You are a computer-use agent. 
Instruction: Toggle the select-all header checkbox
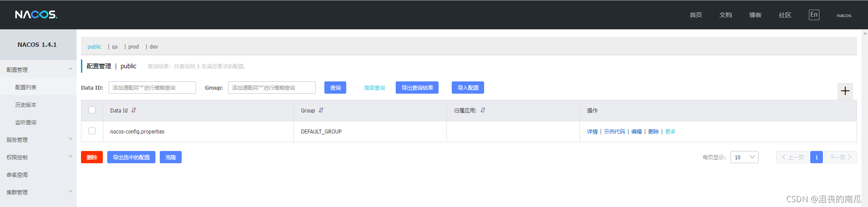(x=92, y=110)
